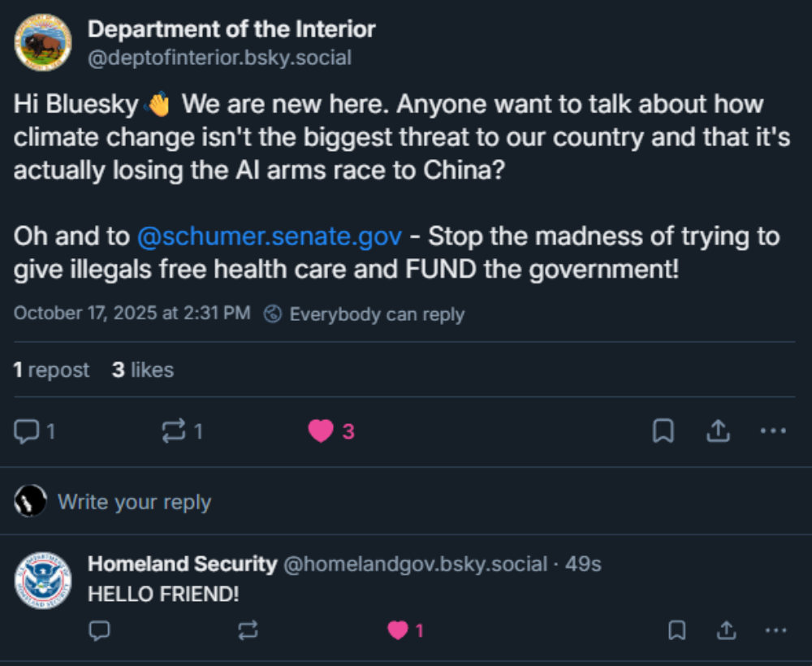Bookmark the Homeland Security reply
812x666 pixels.
[x=677, y=630]
